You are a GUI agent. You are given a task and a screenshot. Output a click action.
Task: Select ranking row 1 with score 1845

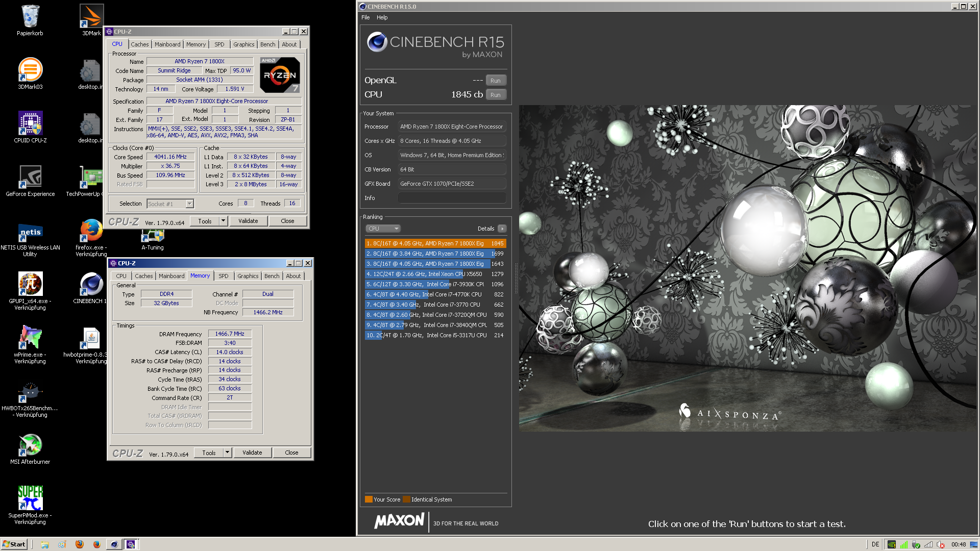pos(435,243)
